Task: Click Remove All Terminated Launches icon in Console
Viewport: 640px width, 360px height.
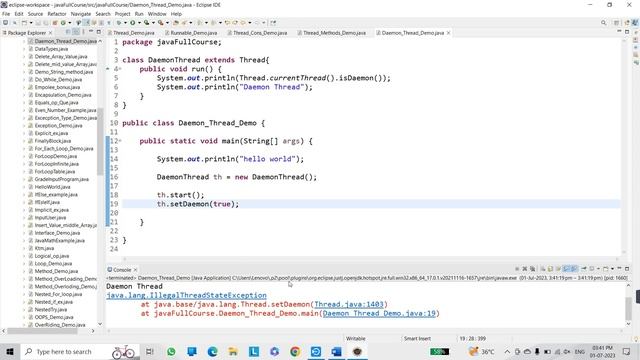Action: 532,269
